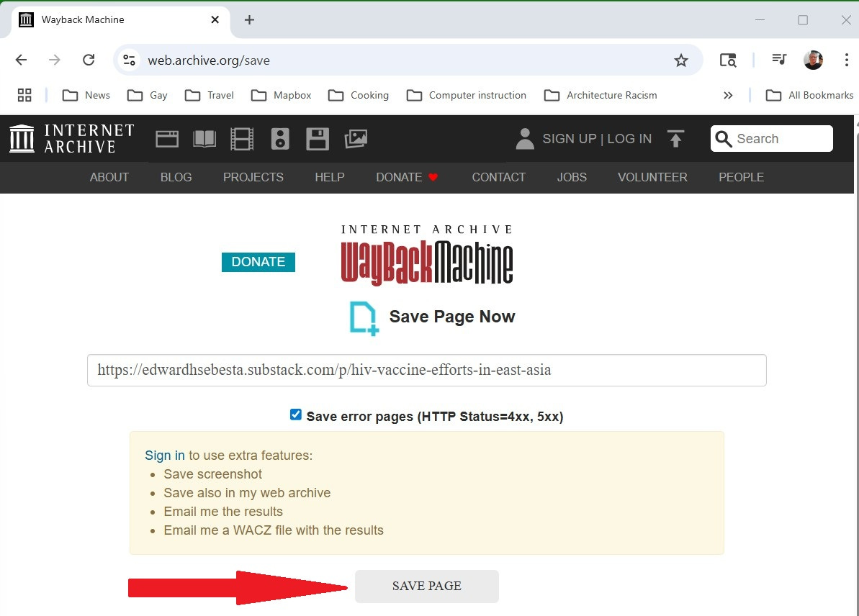The height and width of the screenshot is (616, 859).
Task: Reload the page
Action: pyautogui.click(x=89, y=60)
